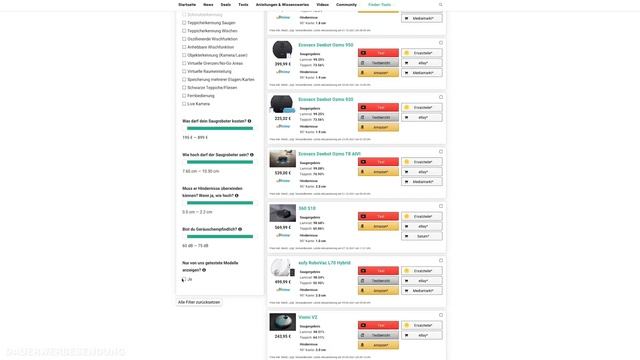Viewport: 640px width, 360px height.
Task: Show info for the getestete Modelle question
Action: (204, 270)
